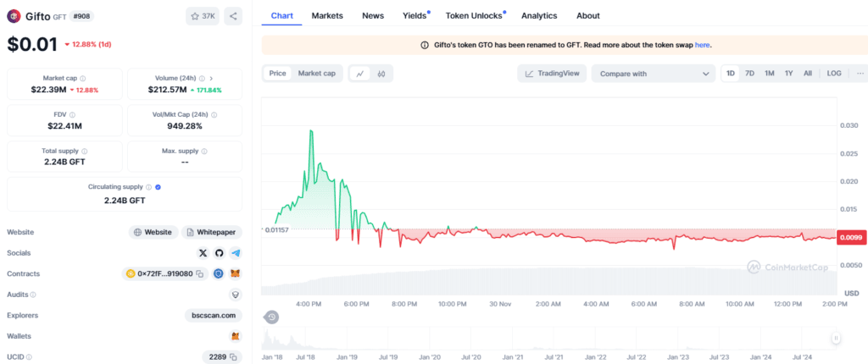Click the Vol/Mkt Cap (24h) info icon
Viewport: 868px width, 364px height.
pyautogui.click(x=214, y=114)
